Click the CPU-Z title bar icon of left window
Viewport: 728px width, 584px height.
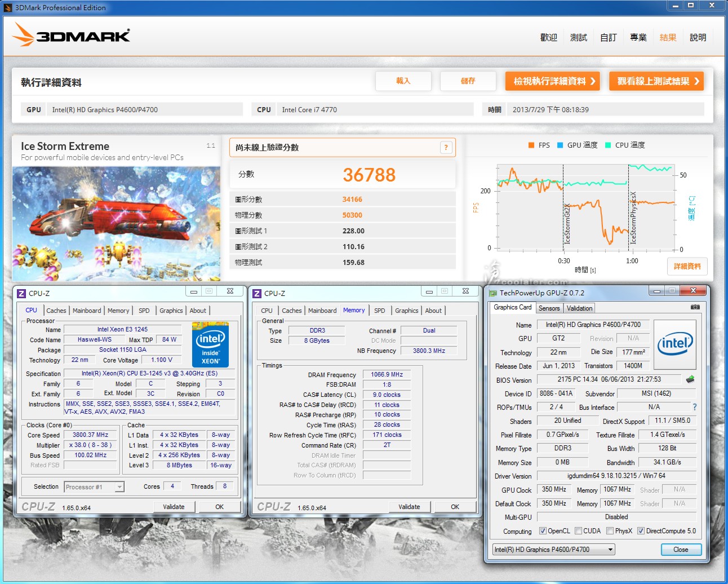point(21,293)
